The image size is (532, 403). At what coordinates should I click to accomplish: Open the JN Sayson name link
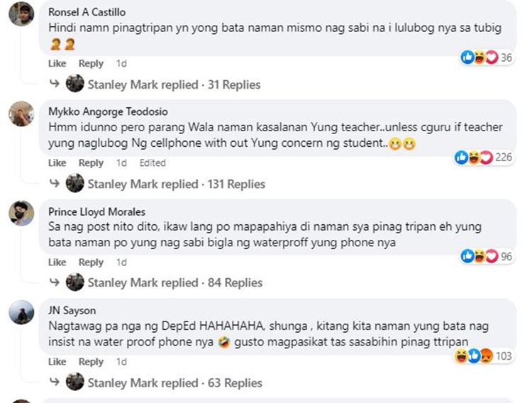click(72, 310)
